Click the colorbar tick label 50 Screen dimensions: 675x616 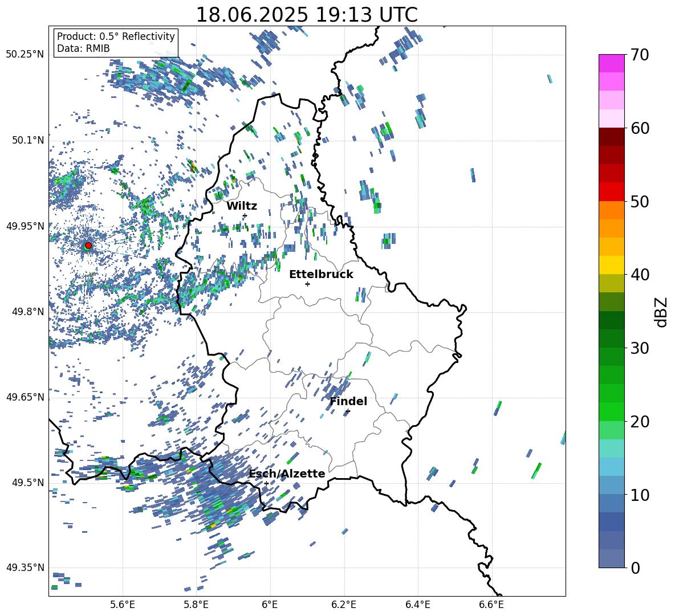point(640,201)
